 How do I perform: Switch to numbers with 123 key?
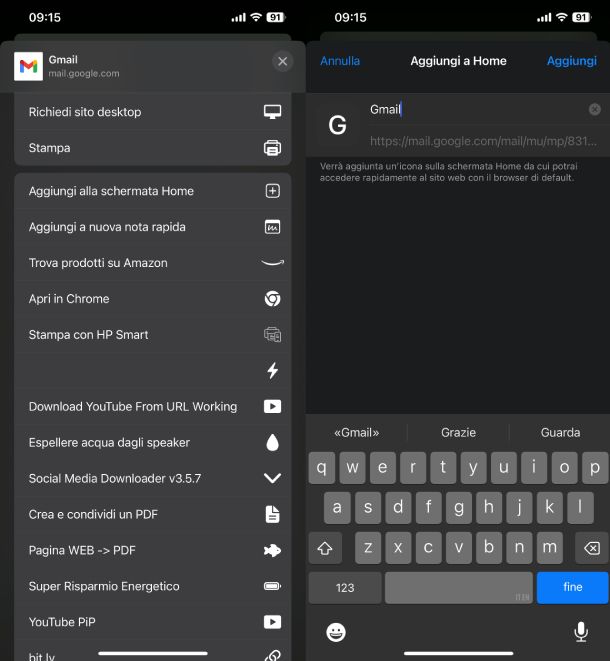point(345,588)
